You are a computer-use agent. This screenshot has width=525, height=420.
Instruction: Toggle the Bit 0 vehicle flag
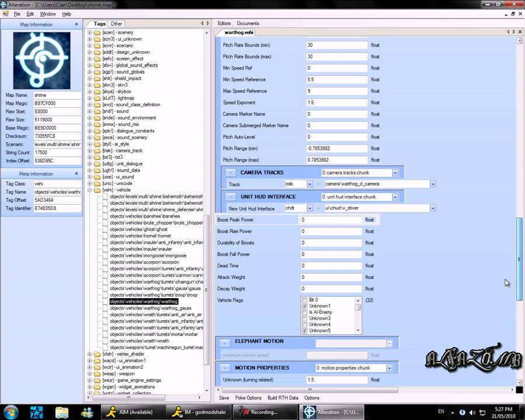click(x=304, y=300)
